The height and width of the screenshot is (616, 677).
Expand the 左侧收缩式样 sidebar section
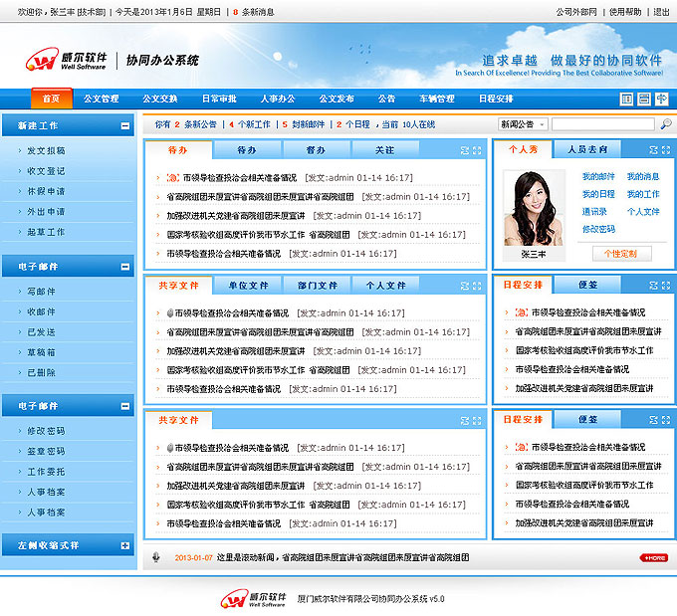tap(124, 545)
